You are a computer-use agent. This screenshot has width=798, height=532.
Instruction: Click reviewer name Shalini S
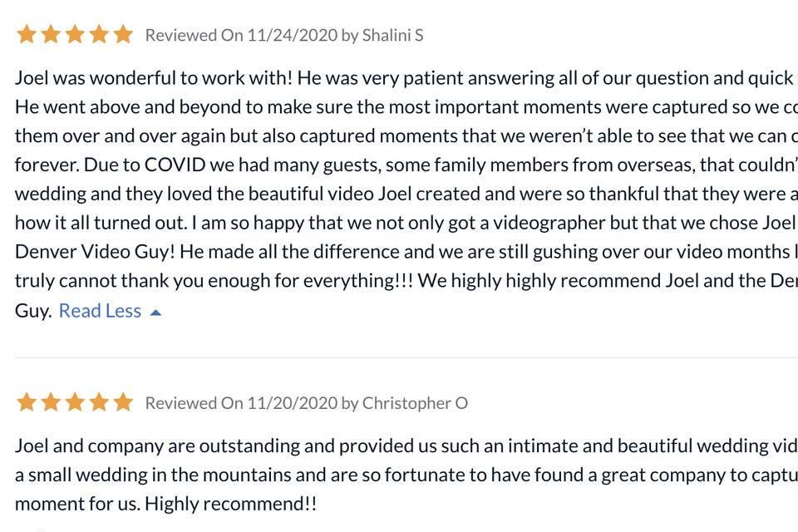pos(392,35)
